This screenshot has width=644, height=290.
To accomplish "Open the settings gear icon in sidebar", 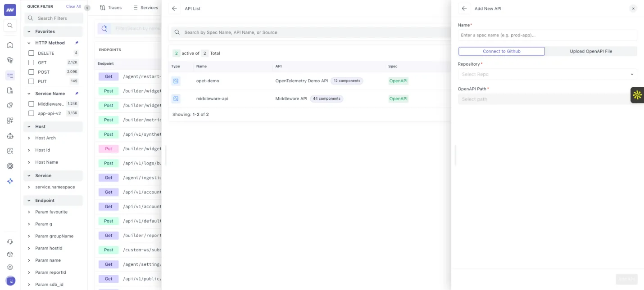I will (x=10, y=267).
